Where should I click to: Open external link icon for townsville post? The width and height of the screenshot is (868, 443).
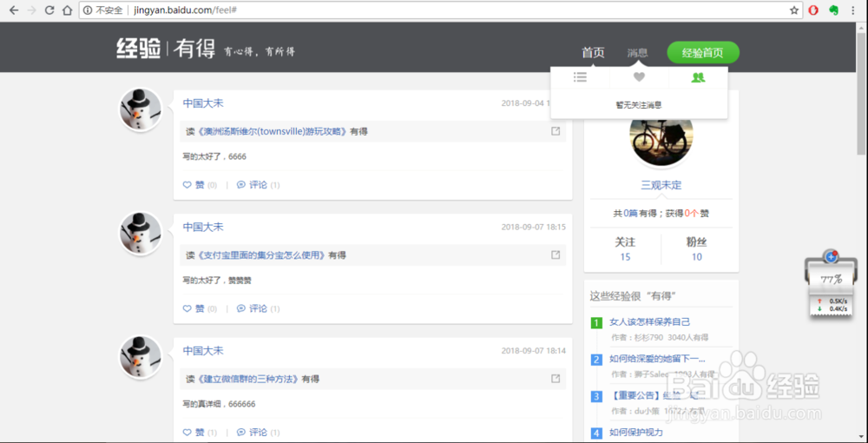click(556, 131)
